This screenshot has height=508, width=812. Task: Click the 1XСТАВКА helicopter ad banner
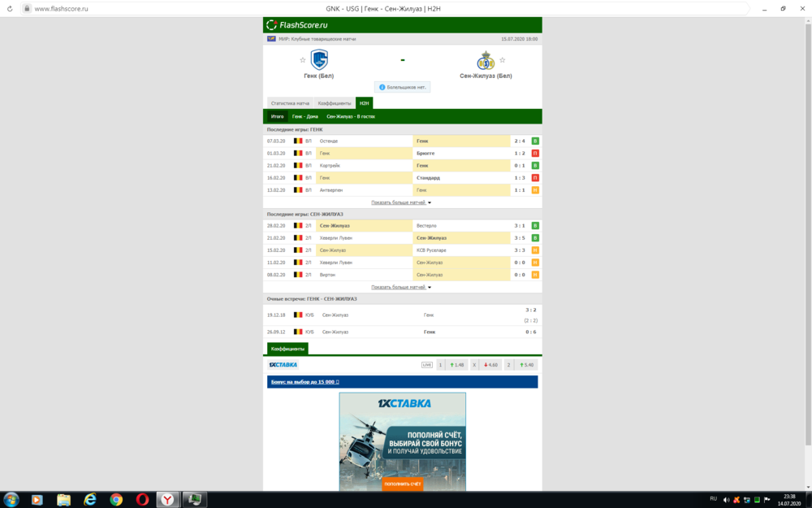tap(403, 441)
